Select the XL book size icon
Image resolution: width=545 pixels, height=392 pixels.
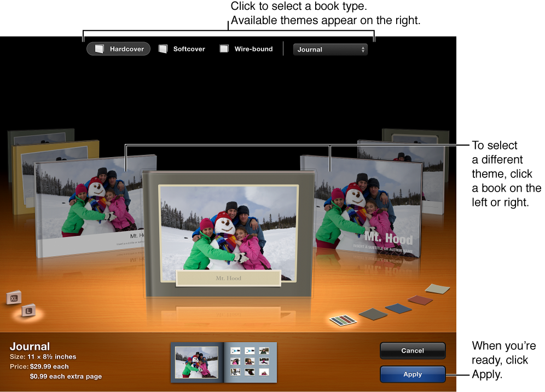pos(14,299)
